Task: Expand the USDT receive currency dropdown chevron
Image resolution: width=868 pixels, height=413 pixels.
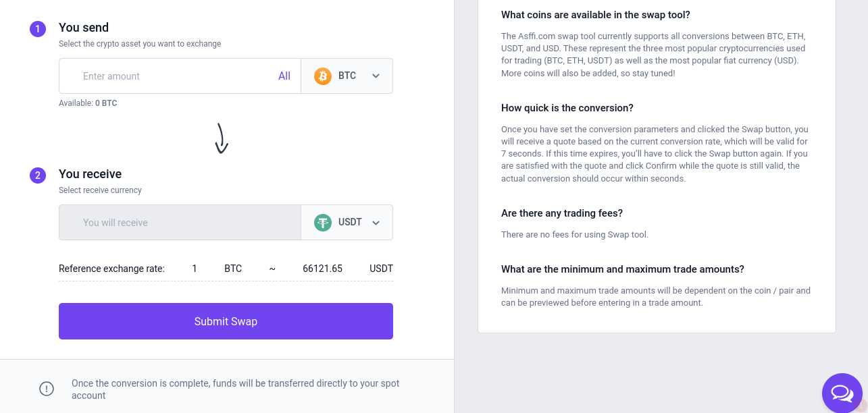Action: click(x=376, y=223)
